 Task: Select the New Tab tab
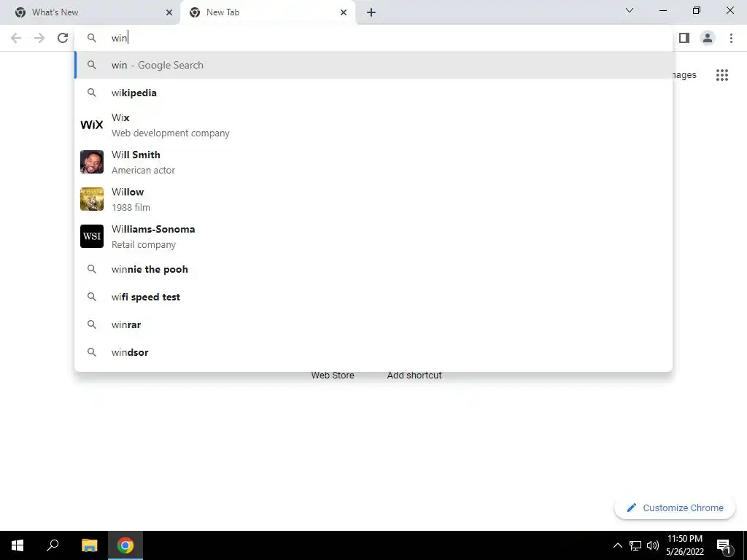(x=268, y=12)
